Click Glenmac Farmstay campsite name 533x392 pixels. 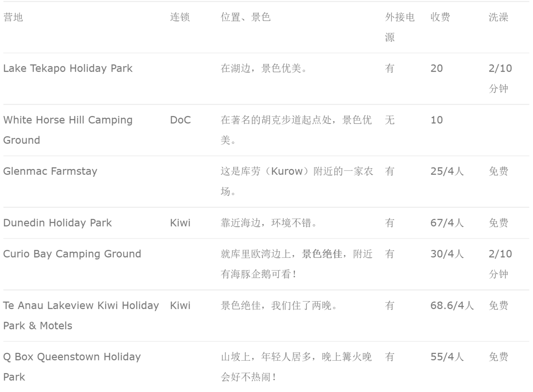tap(50, 171)
